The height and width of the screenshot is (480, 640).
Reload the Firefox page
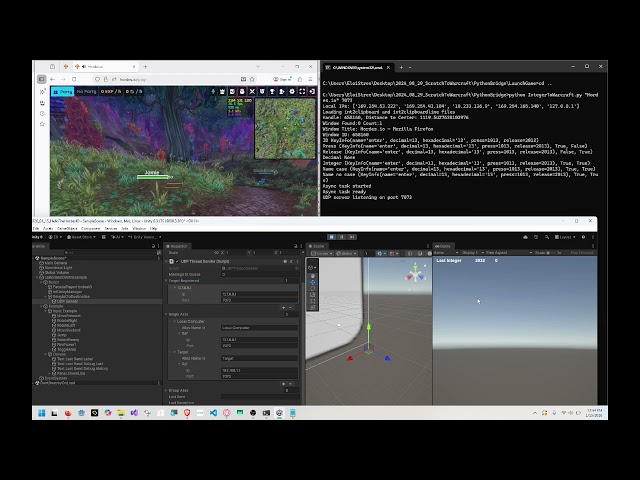(74, 79)
